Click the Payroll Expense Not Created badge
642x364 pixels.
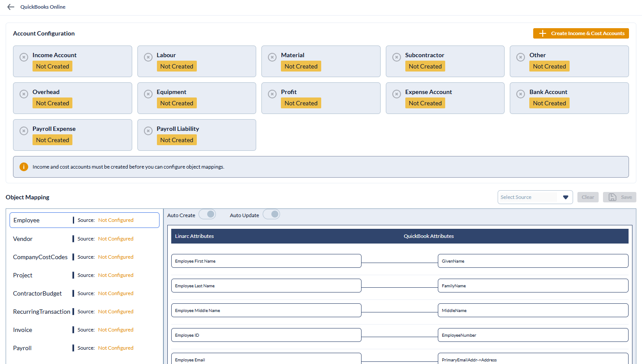[52, 140]
